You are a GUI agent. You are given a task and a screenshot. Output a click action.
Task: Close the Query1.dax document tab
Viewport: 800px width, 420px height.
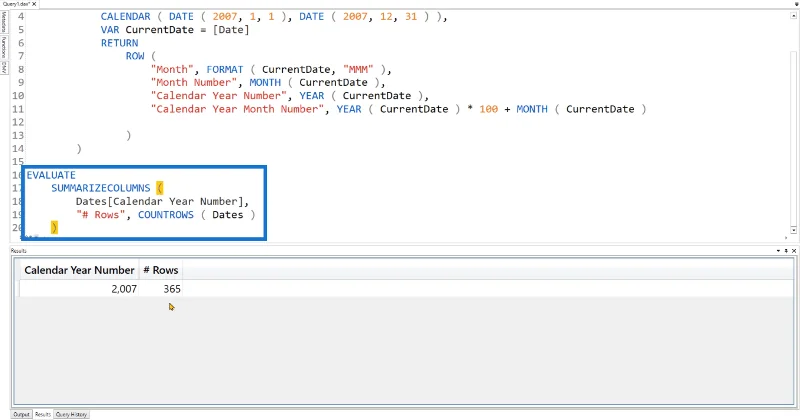pyautogui.click(x=34, y=4)
